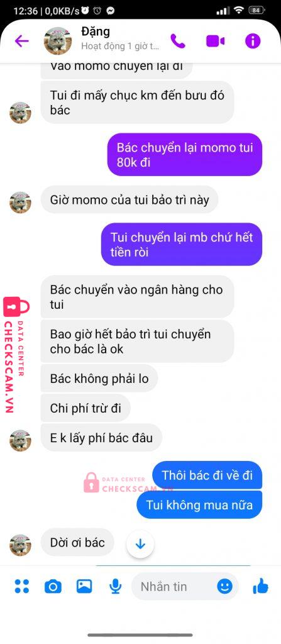281x644 pixels.
Task: Start a voice call with Đặng
Action: pyautogui.click(x=178, y=41)
